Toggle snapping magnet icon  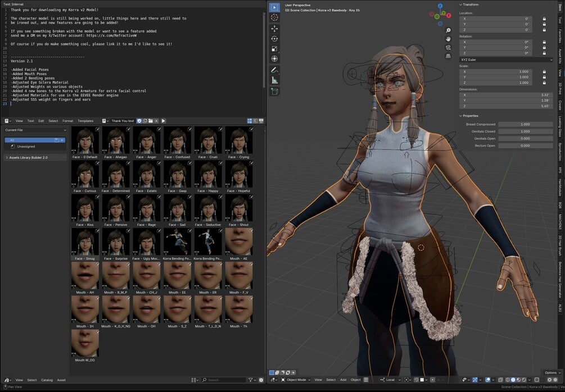pyautogui.click(x=416, y=380)
